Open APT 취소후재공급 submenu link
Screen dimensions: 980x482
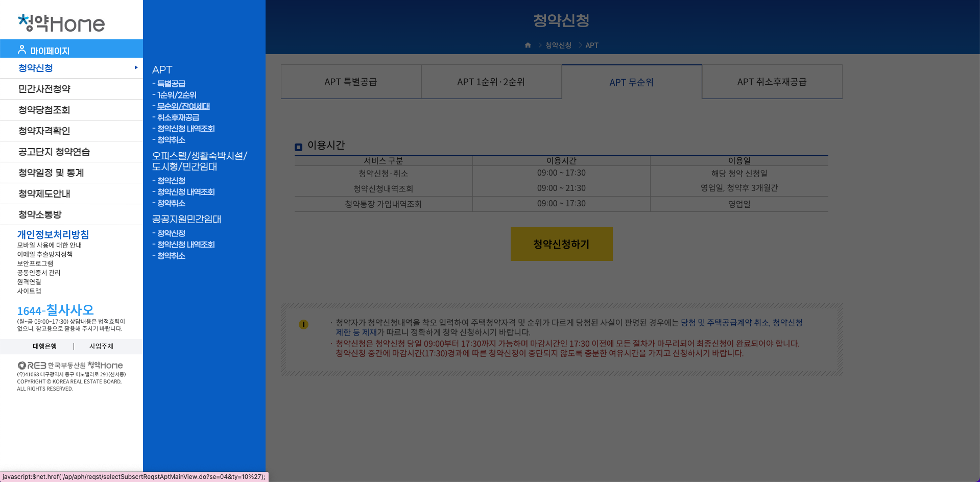point(178,117)
